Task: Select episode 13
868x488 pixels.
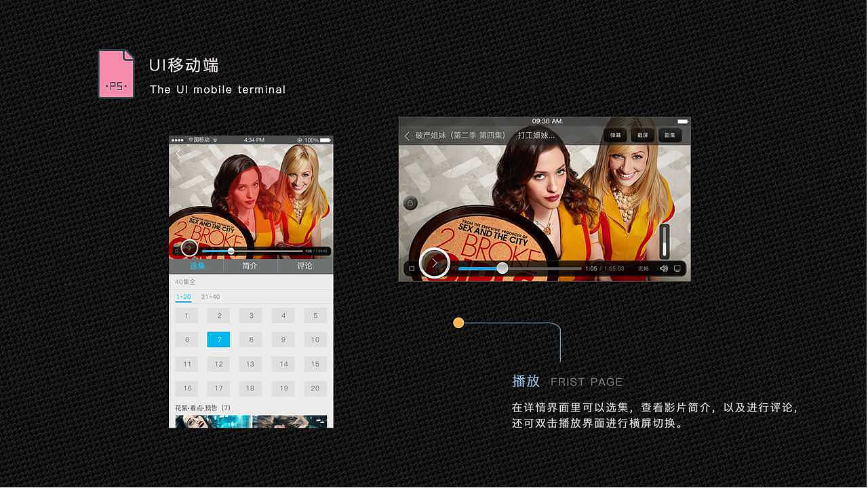Action: [x=251, y=364]
